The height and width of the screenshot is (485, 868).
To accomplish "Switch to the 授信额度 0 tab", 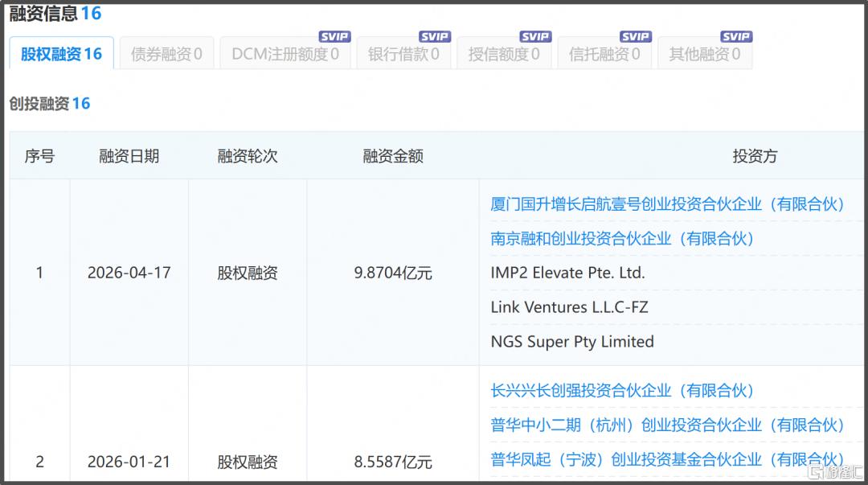I will coord(504,54).
